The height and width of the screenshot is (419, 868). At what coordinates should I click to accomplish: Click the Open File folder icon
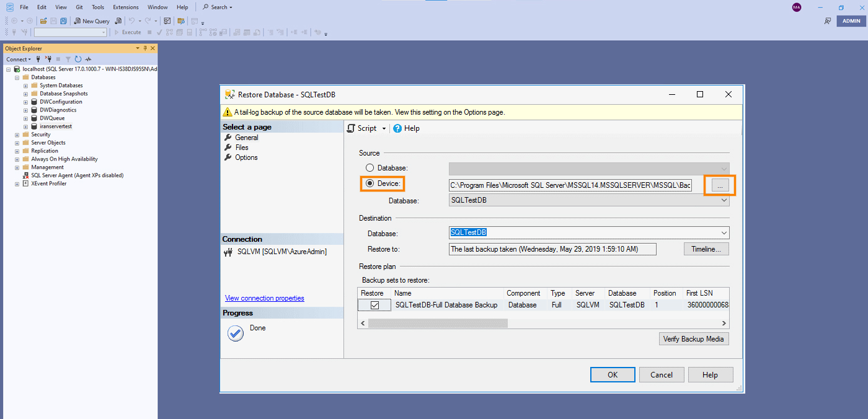click(x=43, y=21)
